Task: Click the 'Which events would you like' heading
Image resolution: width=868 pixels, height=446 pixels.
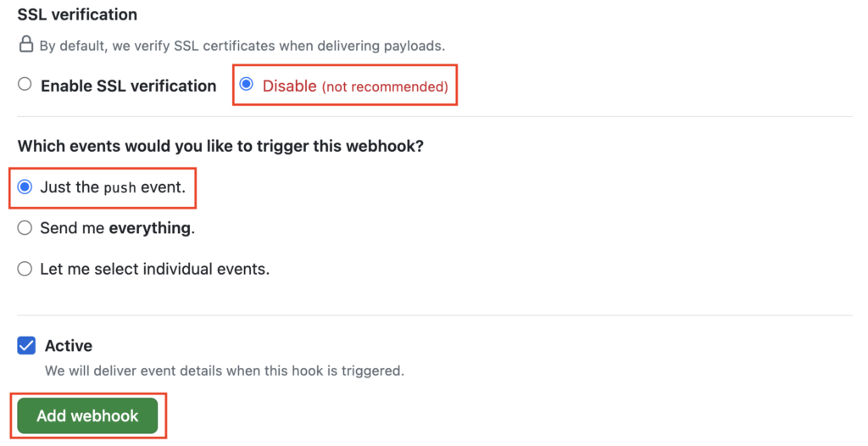Action: pos(220,147)
